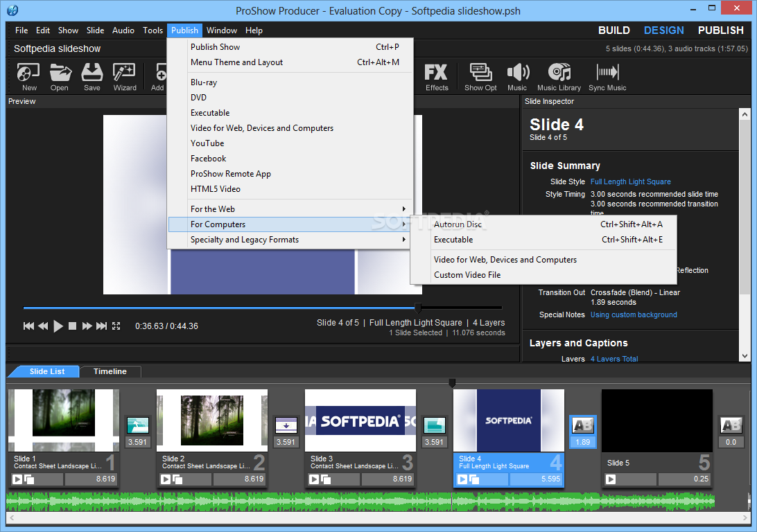Viewport: 757px width, 532px height.
Task: Expand Specialty and Legacy Formats submenu
Action: point(290,240)
